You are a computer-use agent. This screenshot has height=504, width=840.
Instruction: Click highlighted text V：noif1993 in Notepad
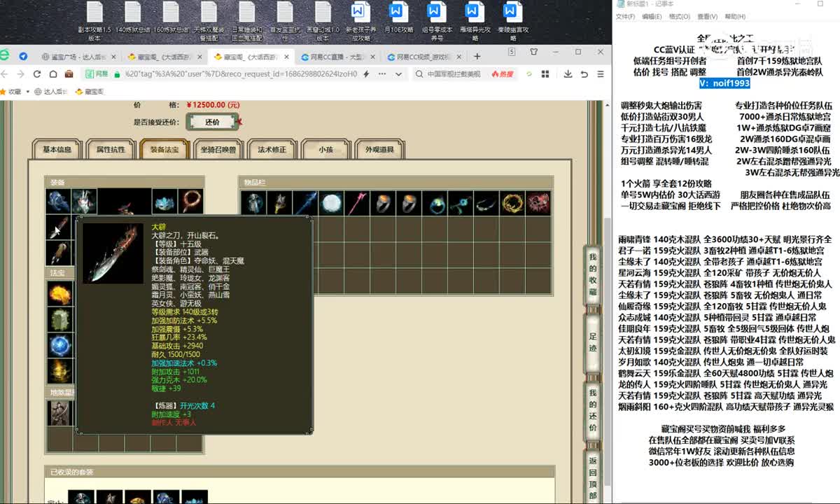[724, 83]
